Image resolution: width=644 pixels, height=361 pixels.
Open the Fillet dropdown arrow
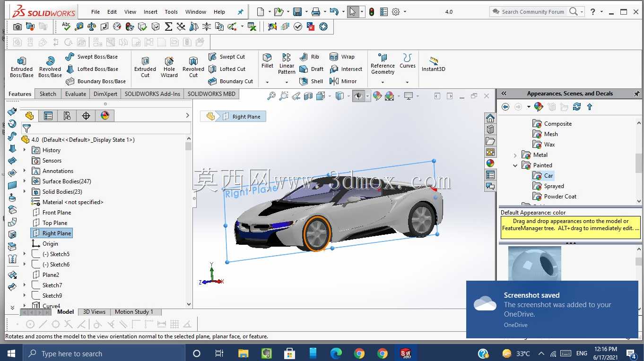pyautogui.click(x=267, y=82)
